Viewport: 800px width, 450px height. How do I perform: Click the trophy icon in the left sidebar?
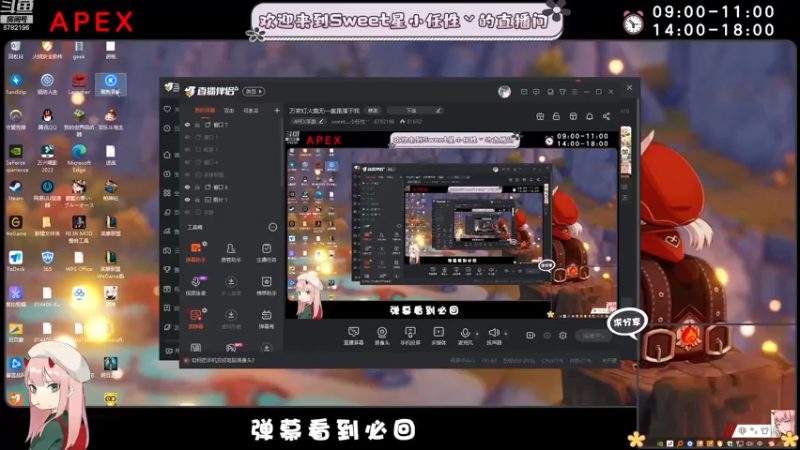(167, 269)
